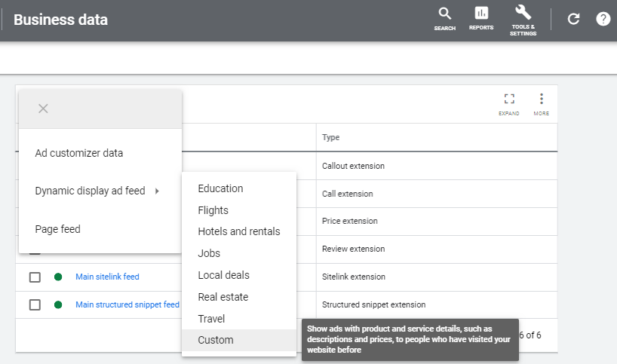617x364 pixels.
Task: Open the Main sitelink feed link
Action: pyautogui.click(x=107, y=277)
